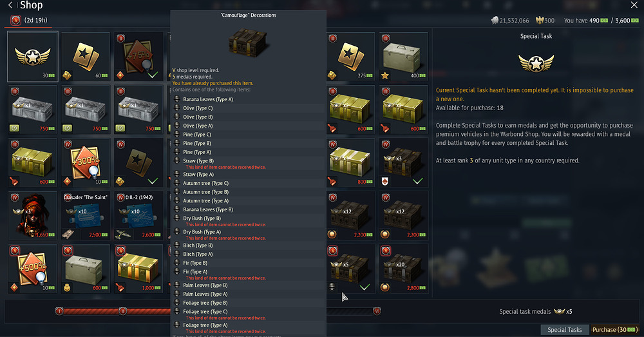Select the white crate priced 400
The width and height of the screenshot is (644, 337).
pos(403,56)
